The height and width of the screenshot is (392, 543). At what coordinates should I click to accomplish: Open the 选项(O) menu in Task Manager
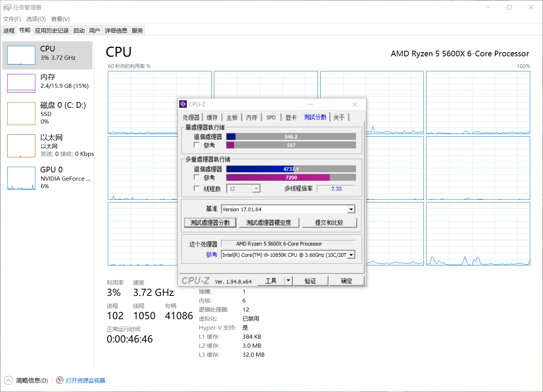pyautogui.click(x=36, y=19)
